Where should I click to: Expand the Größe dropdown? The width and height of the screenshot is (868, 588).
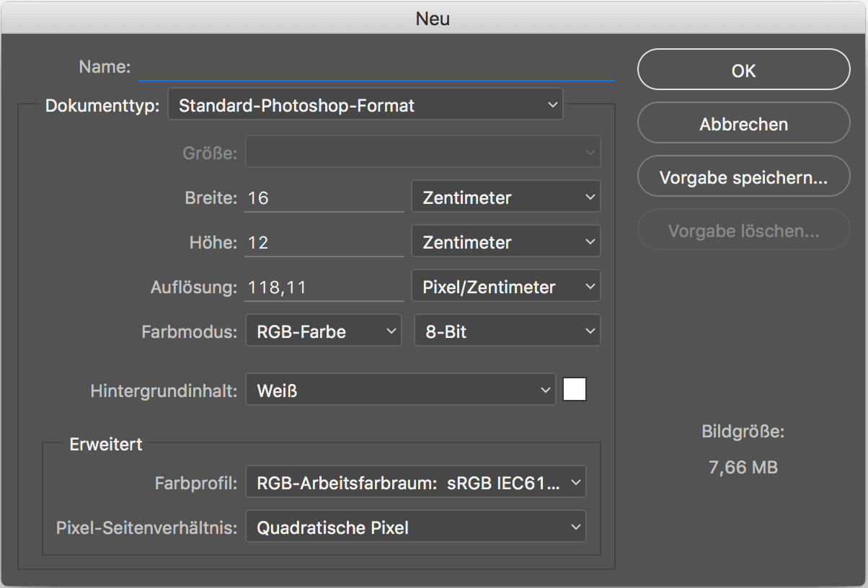(422, 151)
